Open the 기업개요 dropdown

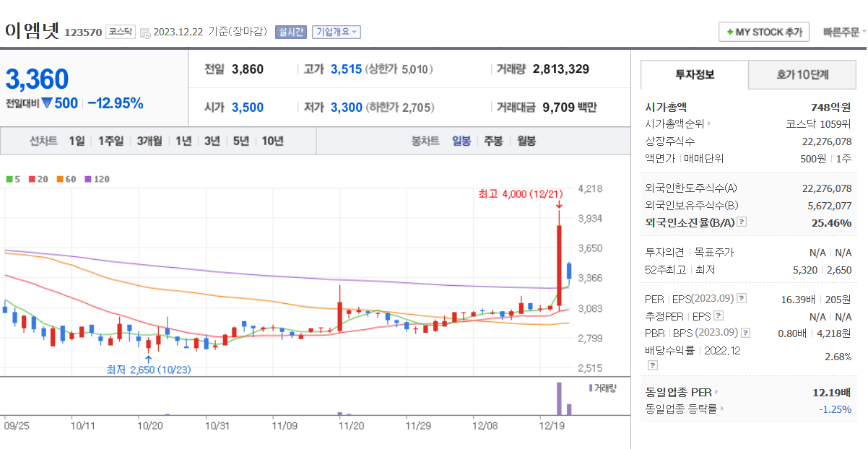pos(337,32)
